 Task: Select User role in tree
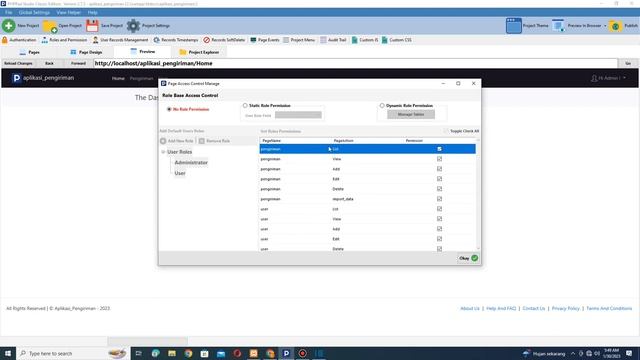tap(180, 173)
